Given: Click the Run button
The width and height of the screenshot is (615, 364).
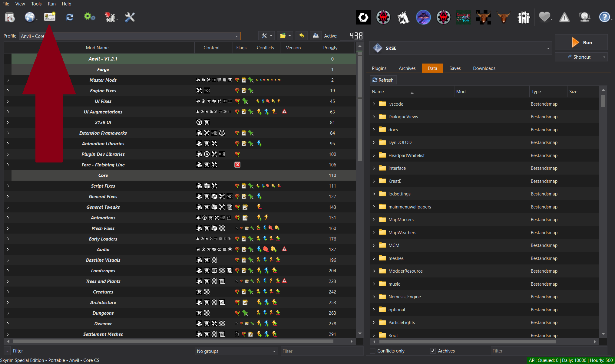Looking at the screenshot, I should [x=581, y=42].
